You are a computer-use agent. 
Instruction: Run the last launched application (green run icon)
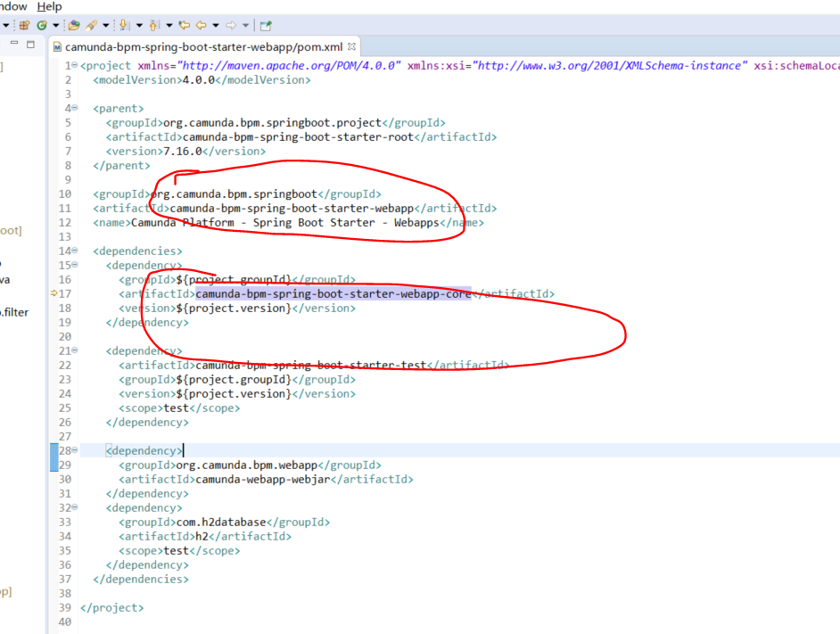pyautogui.click(x=43, y=24)
